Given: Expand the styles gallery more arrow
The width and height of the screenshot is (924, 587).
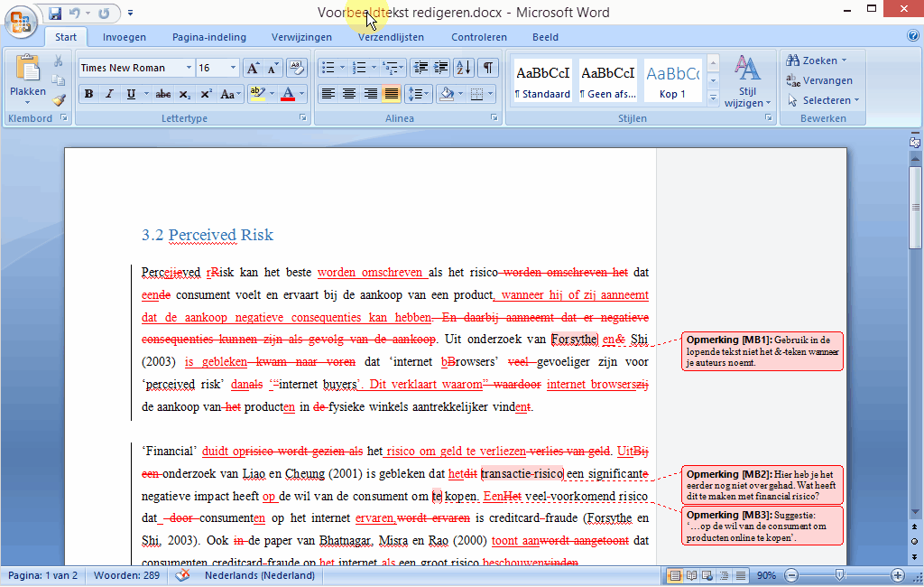Looking at the screenshot, I should tap(713, 98).
